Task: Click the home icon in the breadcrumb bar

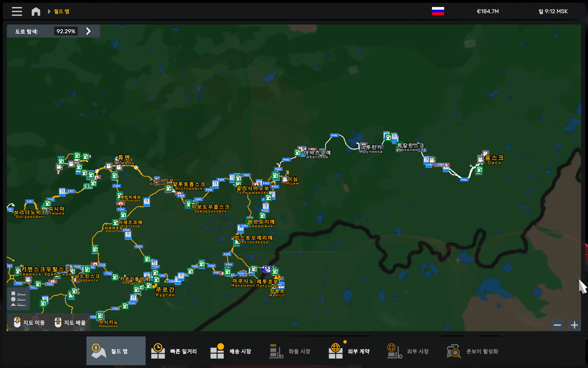Action: click(36, 11)
